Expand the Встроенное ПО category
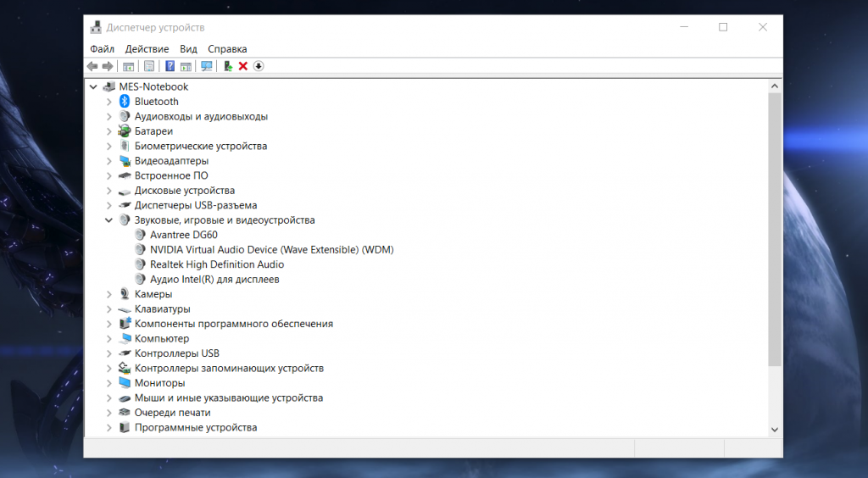 [109, 176]
